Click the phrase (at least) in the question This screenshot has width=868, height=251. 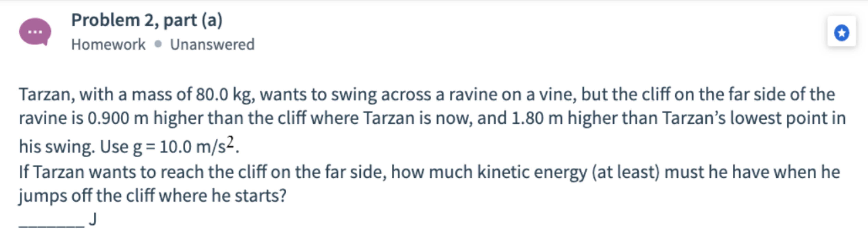[626, 172]
